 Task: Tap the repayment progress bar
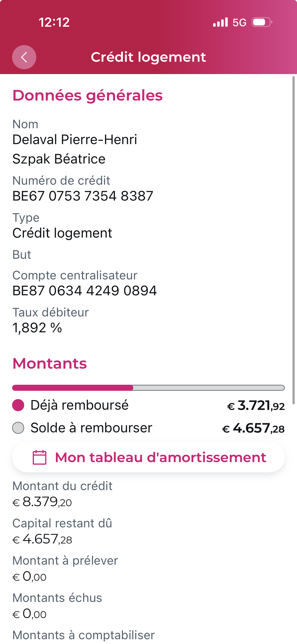pyautogui.click(x=148, y=388)
